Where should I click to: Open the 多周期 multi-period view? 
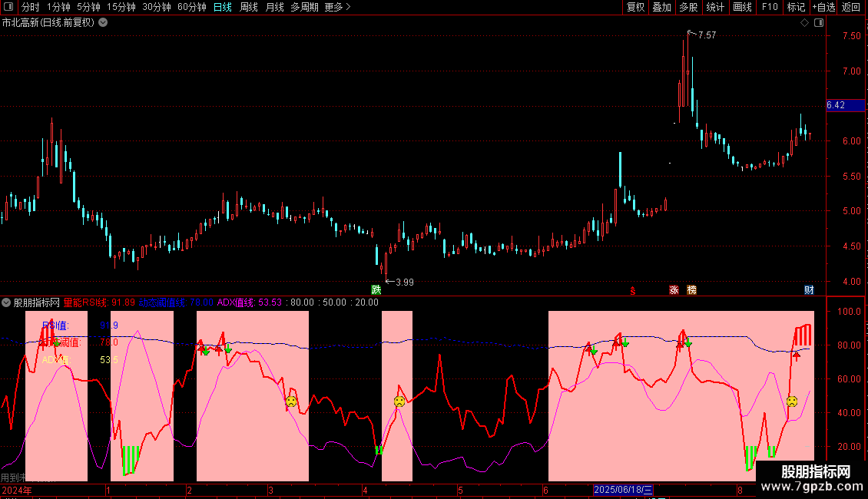(x=304, y=7)
